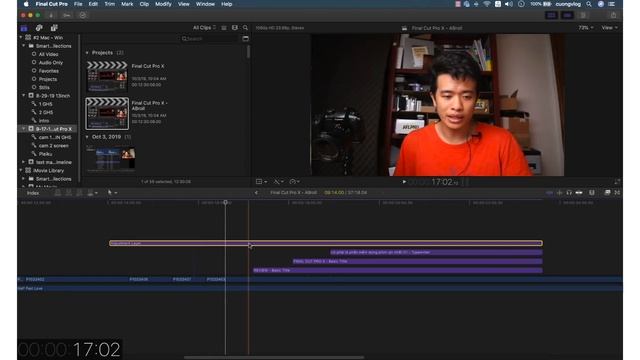Image resolution: width=640 pixels, height=360 pixels.
Task: Open clip appearance filmstrip options
Action: click(x=235, y=28)
